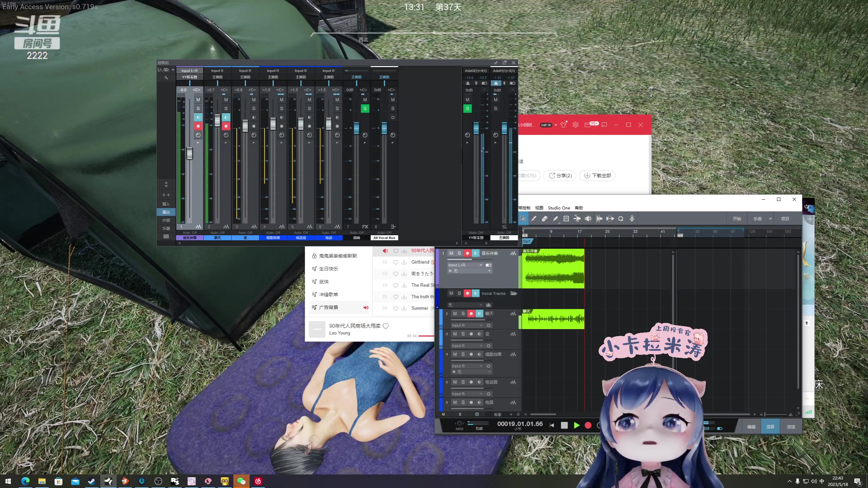This screenshot has height=488, width=868.
Task: Open the Input L+R input dropdown
Action: [x=481, y=265]
